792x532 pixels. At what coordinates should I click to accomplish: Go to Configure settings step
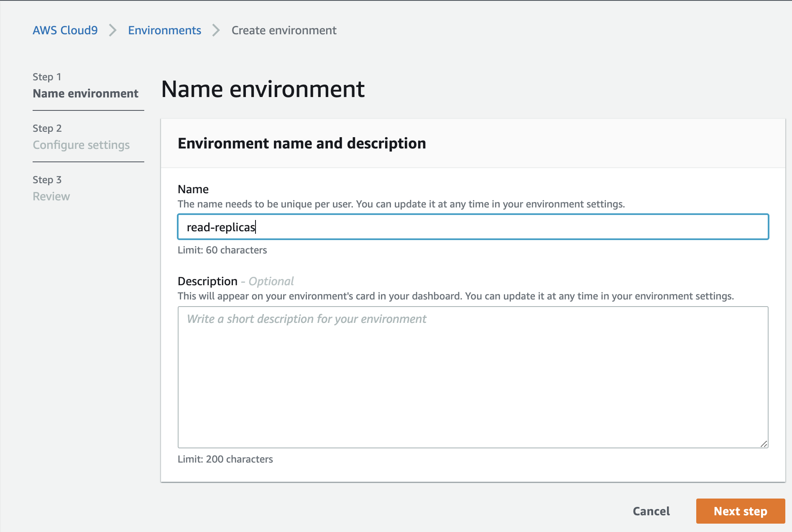[x=81, y=145]
